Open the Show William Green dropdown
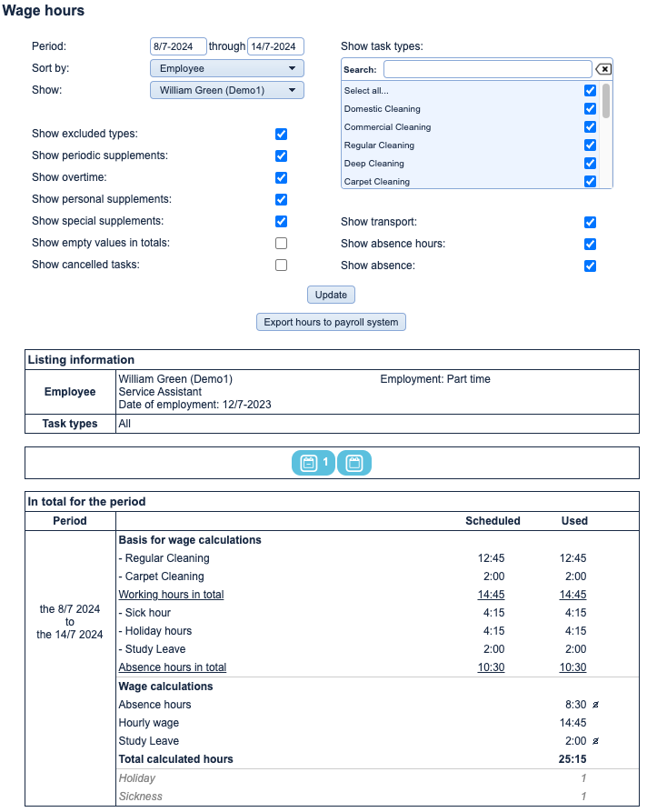The width and height of the screenshot is (647, 812). pyautogui.click(x=226, y=90)
